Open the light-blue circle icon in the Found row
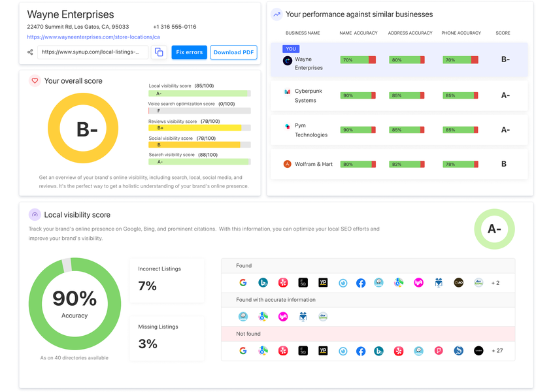Viewport: 551px width, 392px height. 343,283
